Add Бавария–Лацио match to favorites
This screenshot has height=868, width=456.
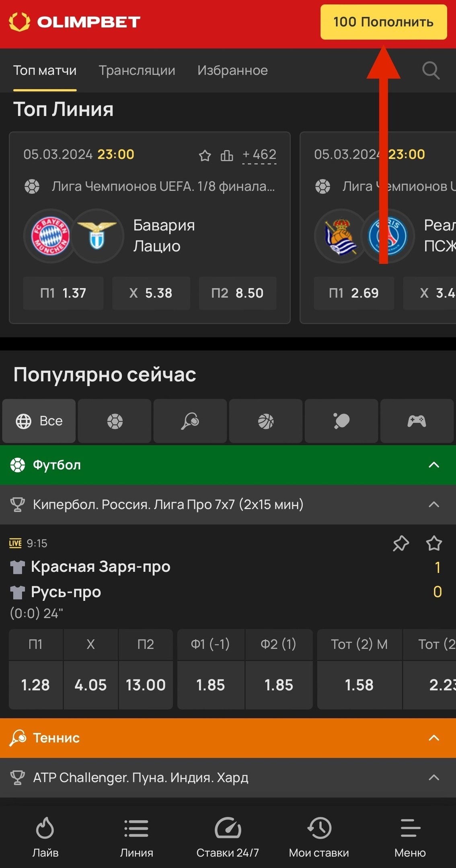[x=205, y=155]
